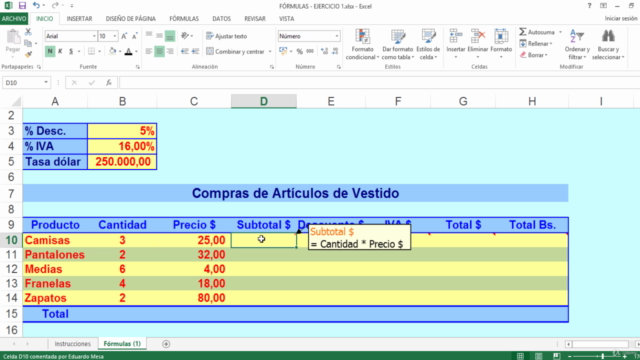
Task: Open font name dropdown Arial
Action: [x=94, y=36]
